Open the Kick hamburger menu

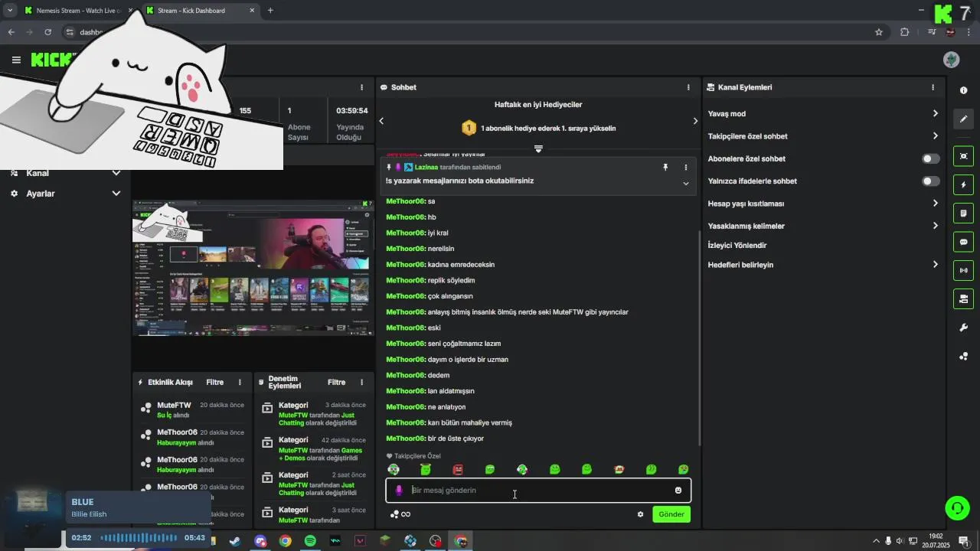(16, 60)
